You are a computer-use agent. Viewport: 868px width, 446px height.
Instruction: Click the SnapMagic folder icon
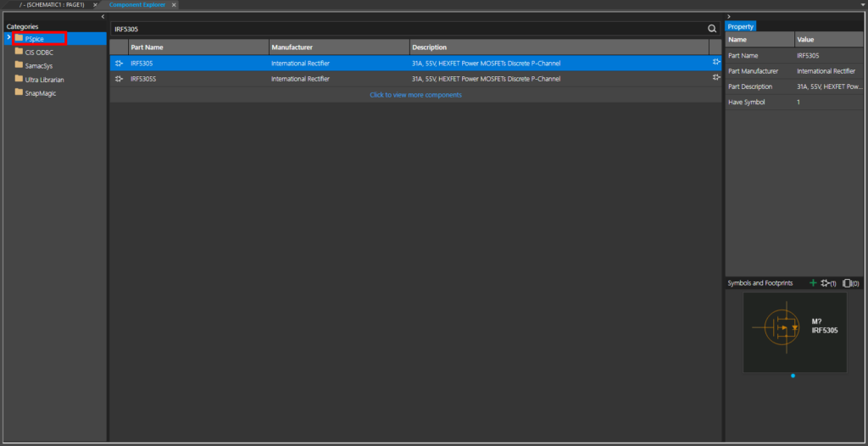click(x=19, y=92)
